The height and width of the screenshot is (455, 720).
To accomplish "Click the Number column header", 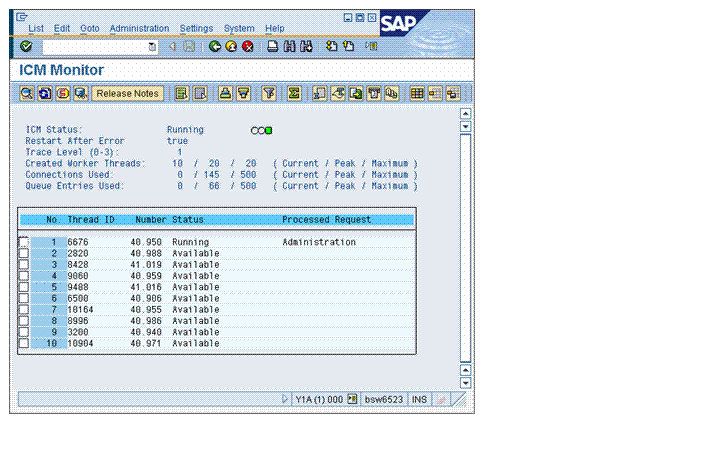I will coord(151,219).
